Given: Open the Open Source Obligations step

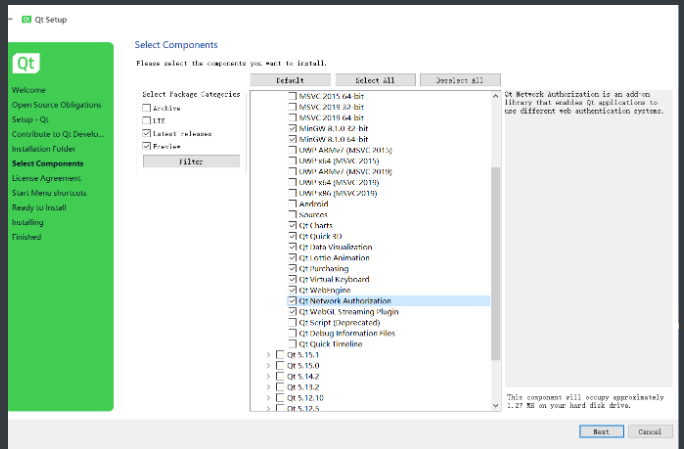Looking at the screenshot, I should [57, 105].
